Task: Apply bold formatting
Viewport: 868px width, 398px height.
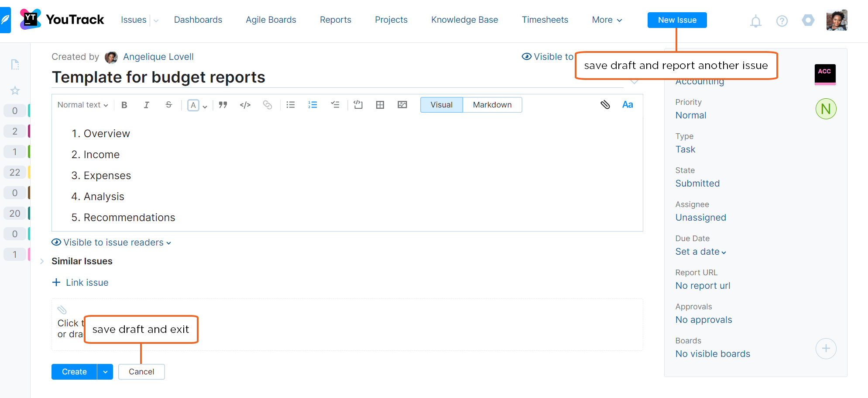Action: pyautogui.click(x=124, y=105)
